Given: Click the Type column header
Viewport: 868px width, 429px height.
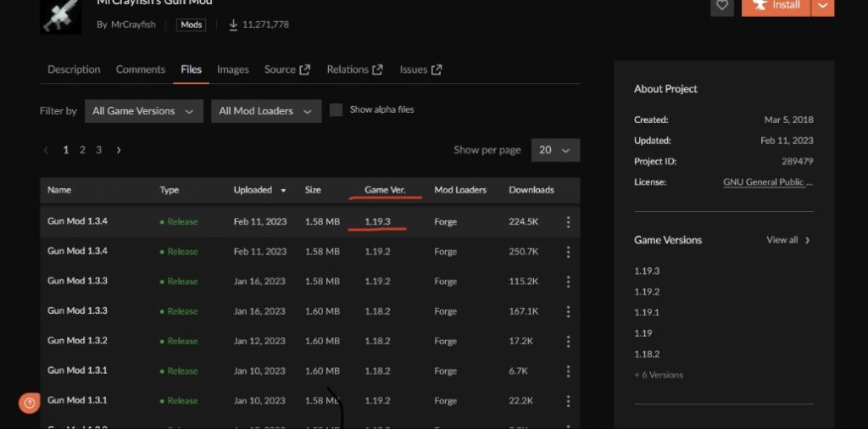Looking at the screenshot, I should (169, 190).
